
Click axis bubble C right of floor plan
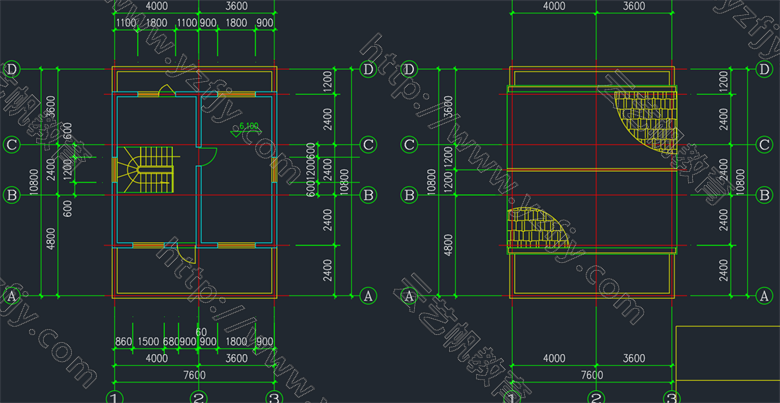pos(368,145)
